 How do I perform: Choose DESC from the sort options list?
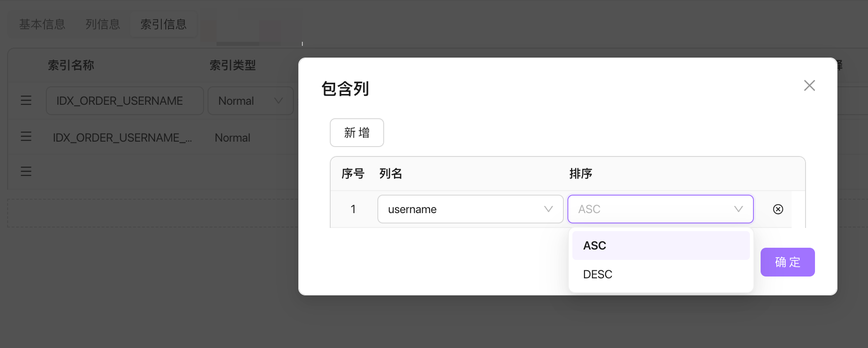660,274
